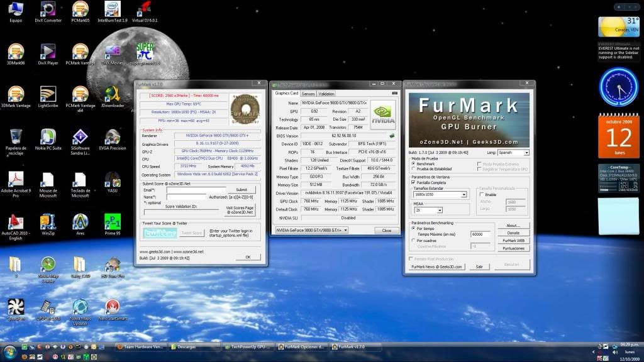Click the Submit score button
The image size is (644, 362).
(241, 190)
